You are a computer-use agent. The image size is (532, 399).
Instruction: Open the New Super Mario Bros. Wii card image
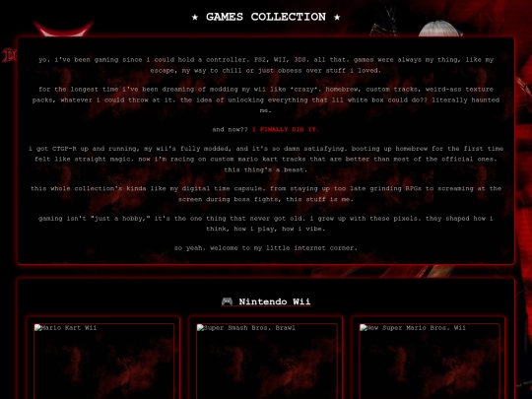[x=430, y=362]
